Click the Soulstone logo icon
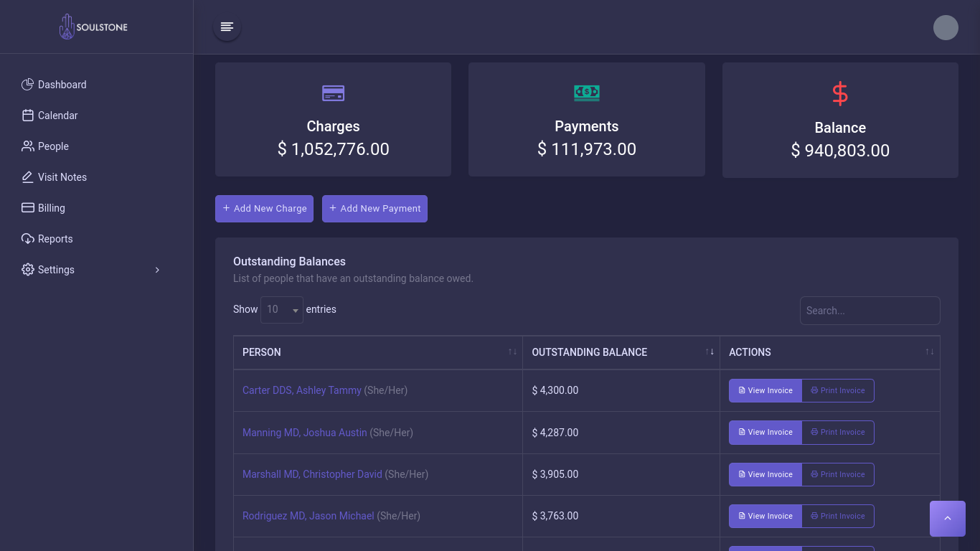Screen dimensions: 980x551 pyautogui.click(x=67, y=27)
